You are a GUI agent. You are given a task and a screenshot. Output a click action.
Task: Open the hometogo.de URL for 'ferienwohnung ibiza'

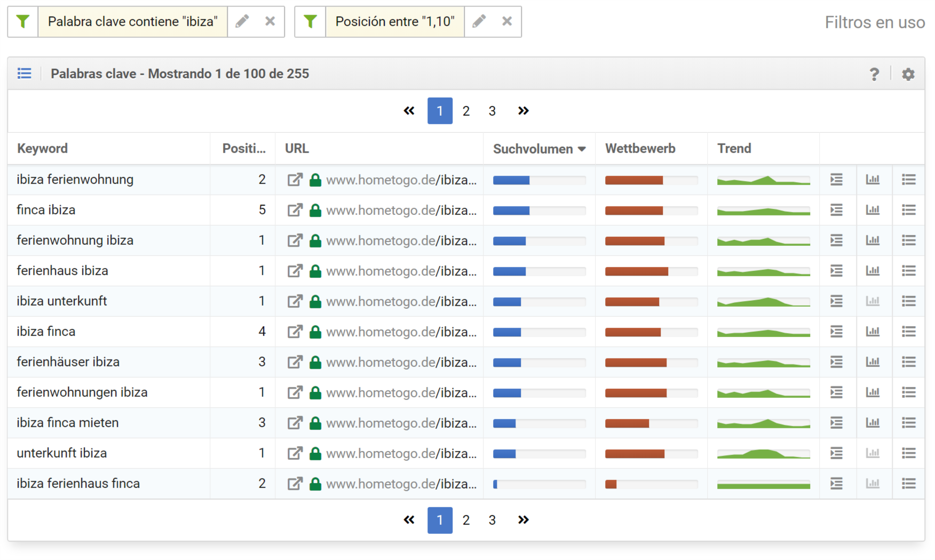pos(401,241)
